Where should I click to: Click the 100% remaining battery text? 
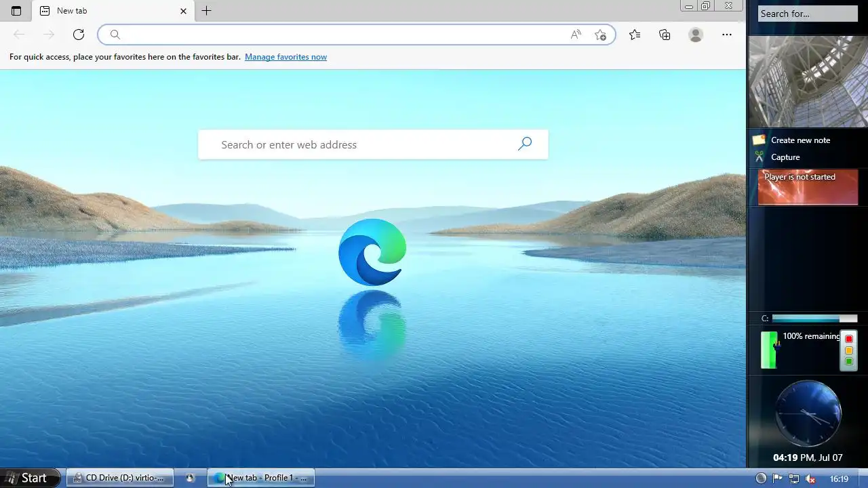point(811,336)
